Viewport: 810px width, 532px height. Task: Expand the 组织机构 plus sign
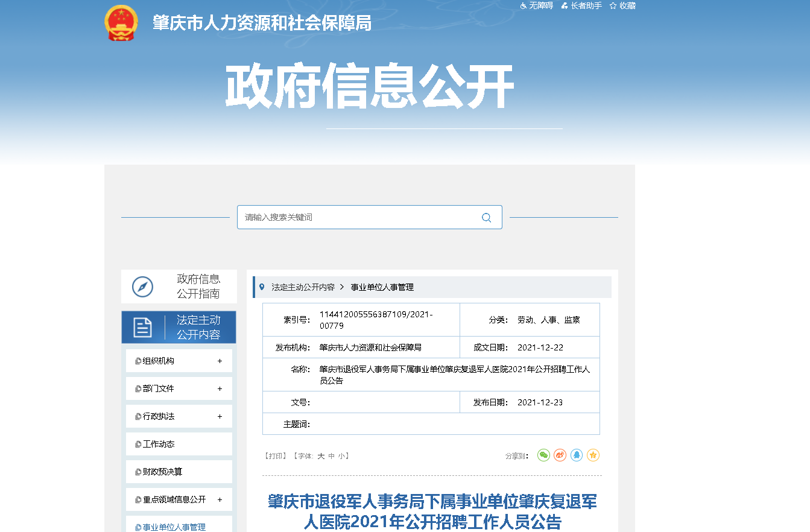point(220,361)
